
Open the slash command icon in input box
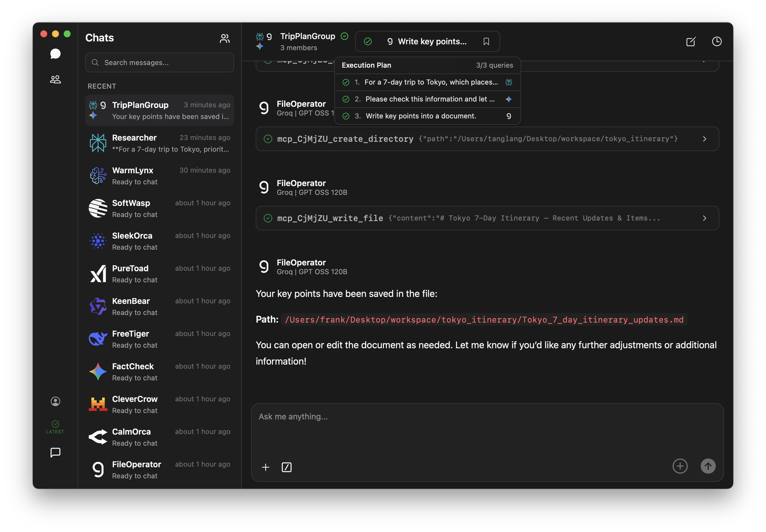[x=287, y=467]
